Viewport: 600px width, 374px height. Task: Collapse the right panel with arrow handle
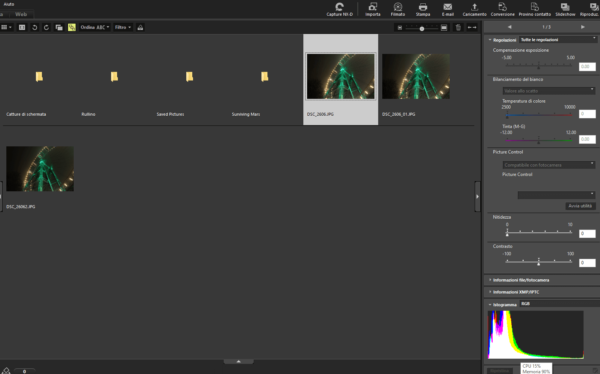477,196
